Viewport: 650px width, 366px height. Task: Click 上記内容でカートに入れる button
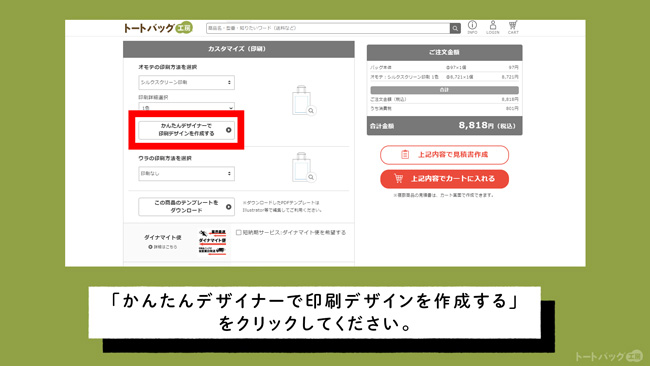click(x=444, y=179)
